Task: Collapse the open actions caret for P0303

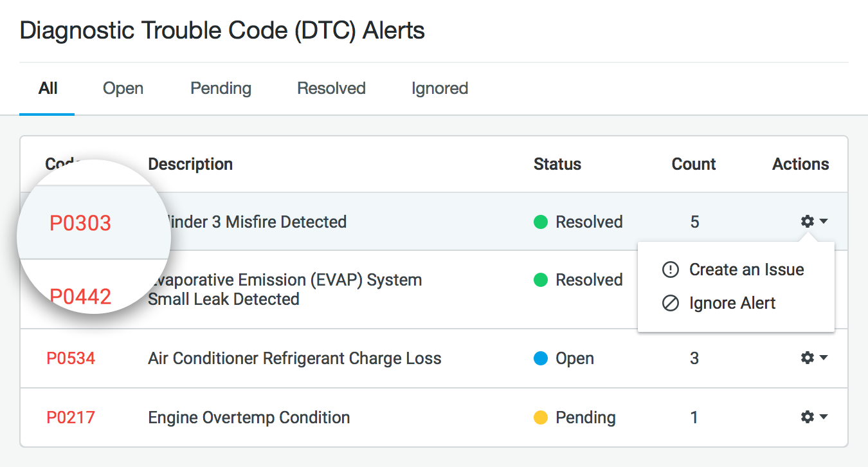Action: click(x=824, y=221)
